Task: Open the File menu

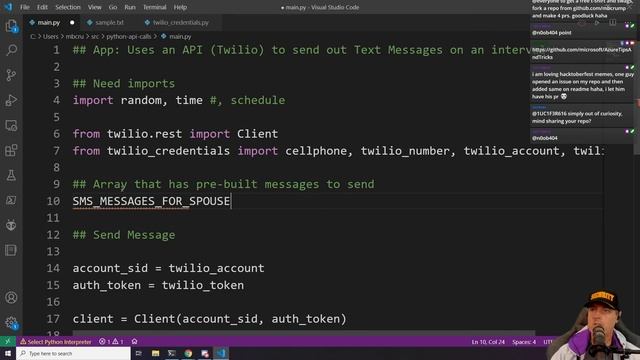Action: [25, 7]
